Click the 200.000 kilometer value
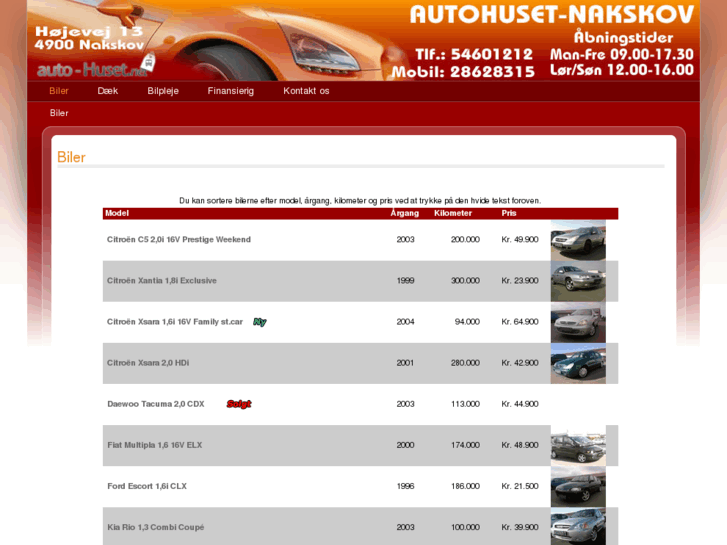This screenshot has width=727, height=545. tap(465, 240)
